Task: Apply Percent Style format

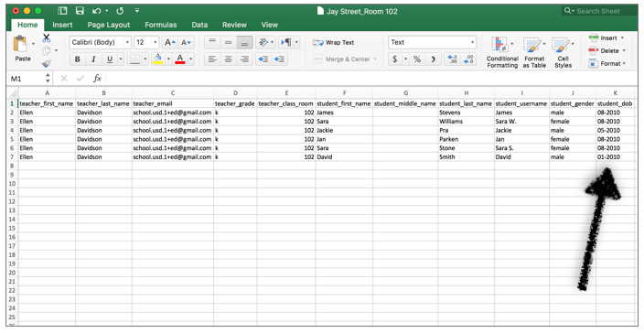Action: 417,59
